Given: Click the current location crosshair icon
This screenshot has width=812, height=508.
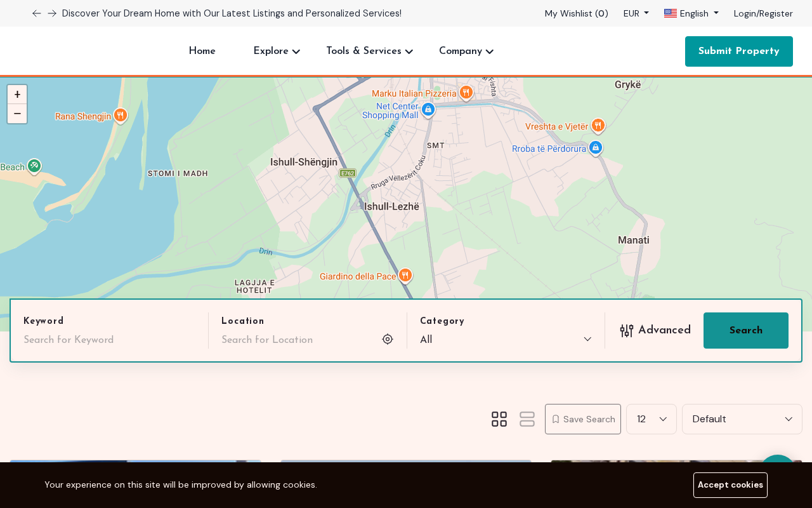Looking at the screenshot, I should 387,338.
